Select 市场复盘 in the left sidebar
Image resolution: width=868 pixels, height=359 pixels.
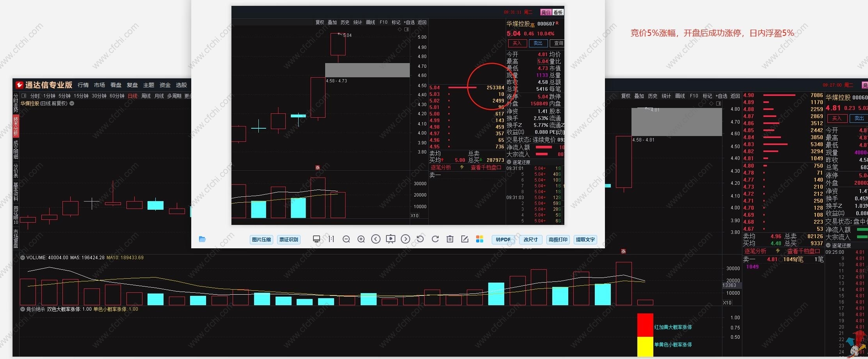click(16, 239)
